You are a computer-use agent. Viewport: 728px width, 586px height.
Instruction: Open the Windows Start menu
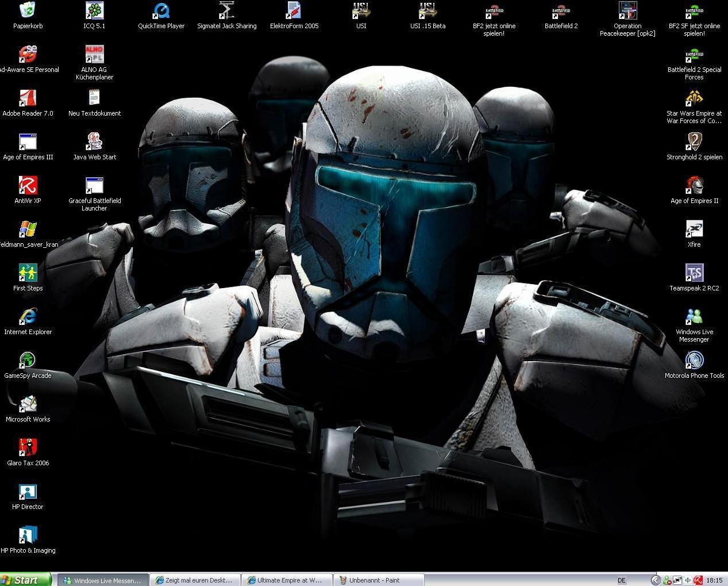click(26, 580)
